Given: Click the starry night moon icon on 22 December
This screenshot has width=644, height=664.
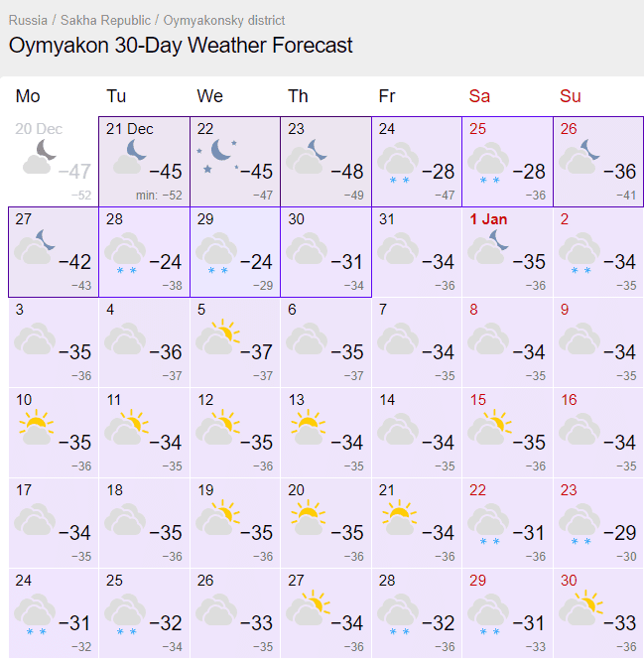Looking at the screenshot, I should (x=217, y=156).
